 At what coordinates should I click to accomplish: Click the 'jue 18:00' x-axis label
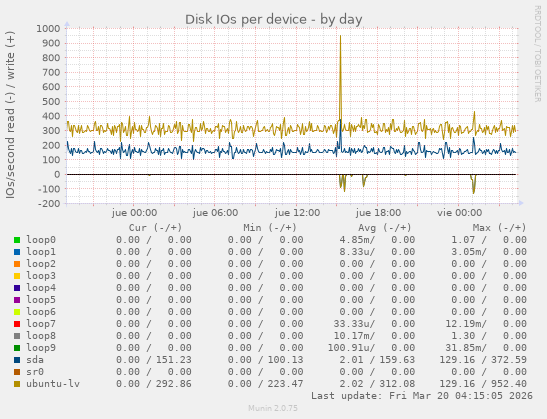[378, 213]
